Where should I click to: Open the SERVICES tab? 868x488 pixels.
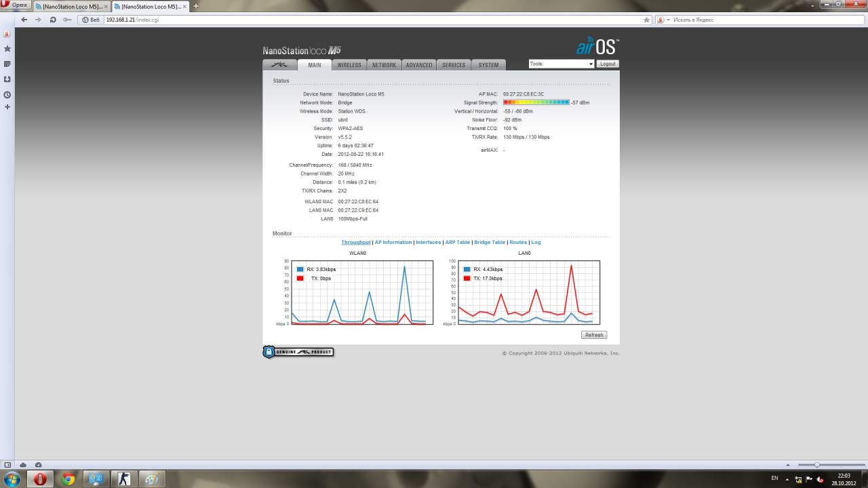pos(454,65)
